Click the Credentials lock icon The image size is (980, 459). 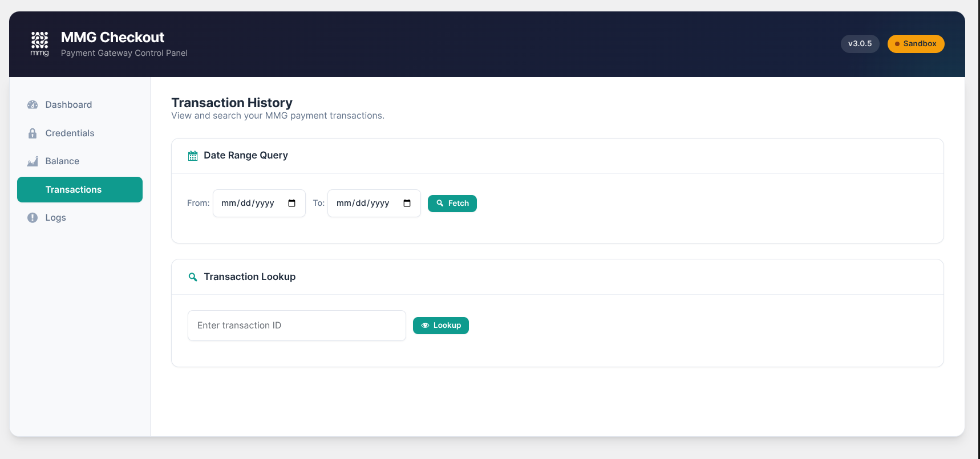(x=33, y=133)
